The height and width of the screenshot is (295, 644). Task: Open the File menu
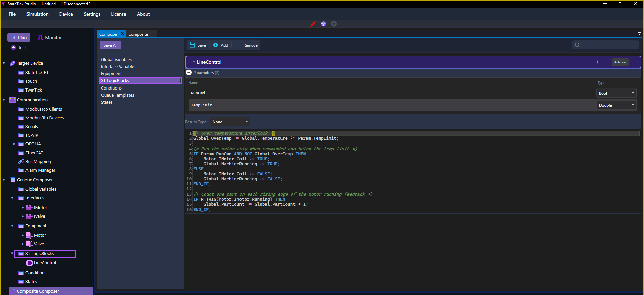point(12,14)
